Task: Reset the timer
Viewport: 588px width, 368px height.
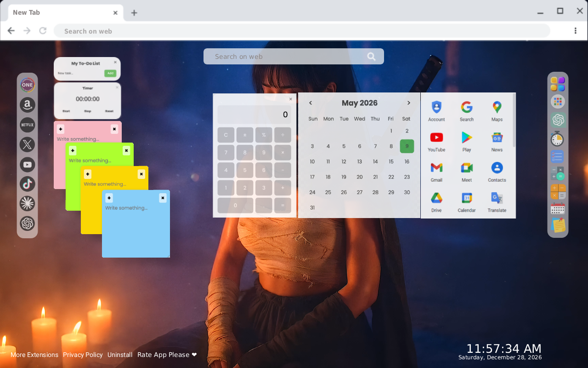Action: pyautogui.click(x=109, y=111)
